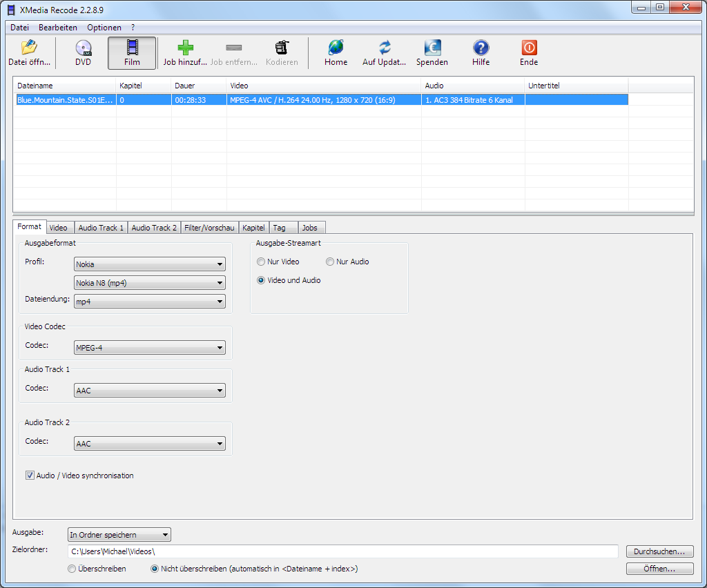Open a file with Datei öffnen icon
Screen dimensions: 707x588
[29, 48]
